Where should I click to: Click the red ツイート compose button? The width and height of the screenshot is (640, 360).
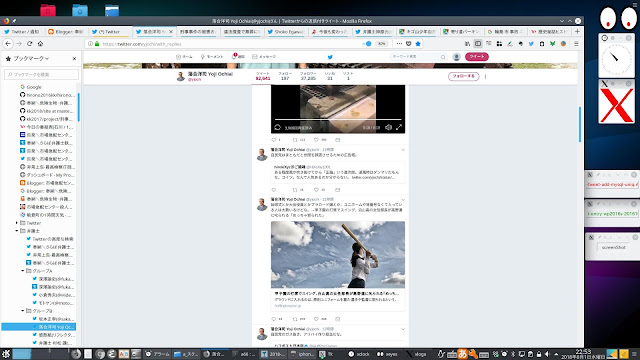(x=477, y=57)
